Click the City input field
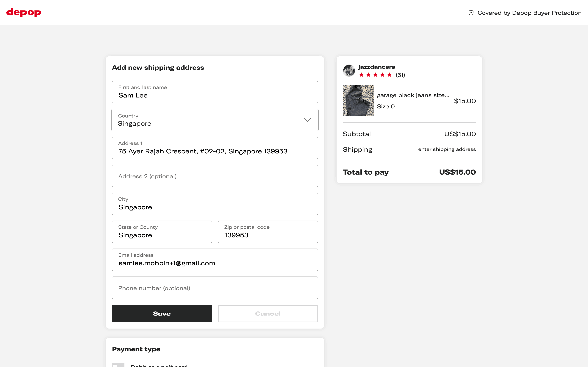588x367 pixels. [215, 204]
